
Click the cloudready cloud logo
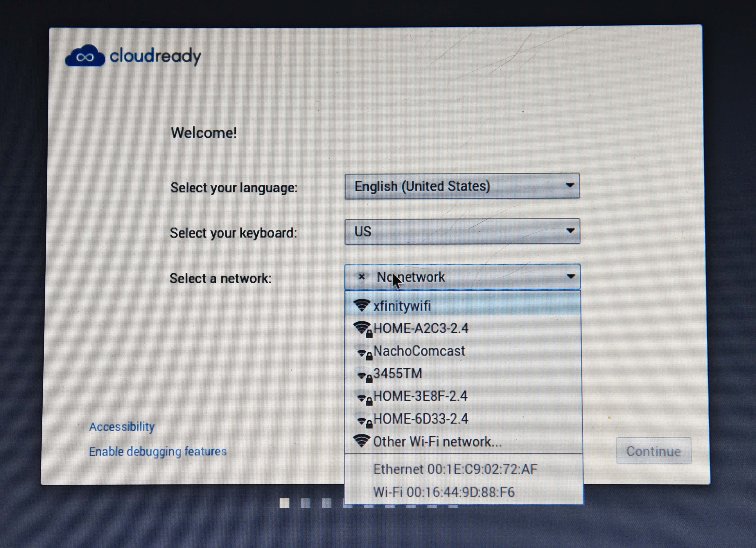tap(85, 56)
